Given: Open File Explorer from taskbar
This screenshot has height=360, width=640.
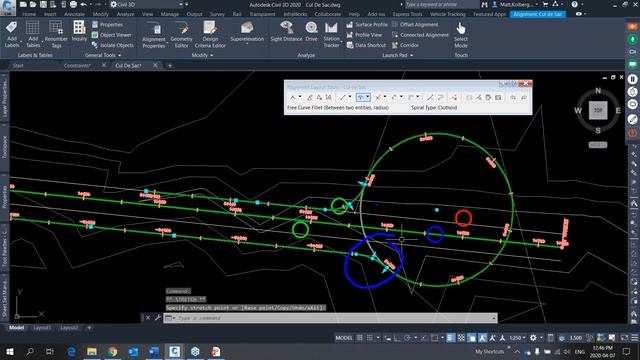Looking at the screenshot, I should 91,351.
